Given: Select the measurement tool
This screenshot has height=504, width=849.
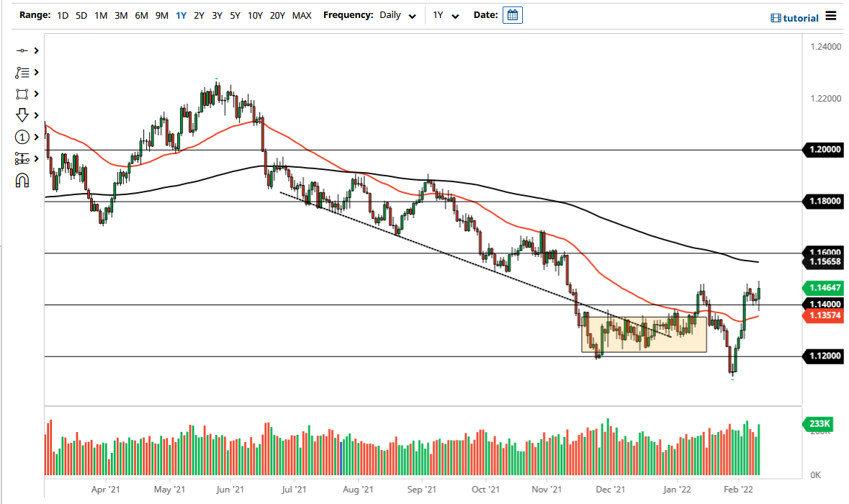Looking at the screenshot, I should click(22, 158).
